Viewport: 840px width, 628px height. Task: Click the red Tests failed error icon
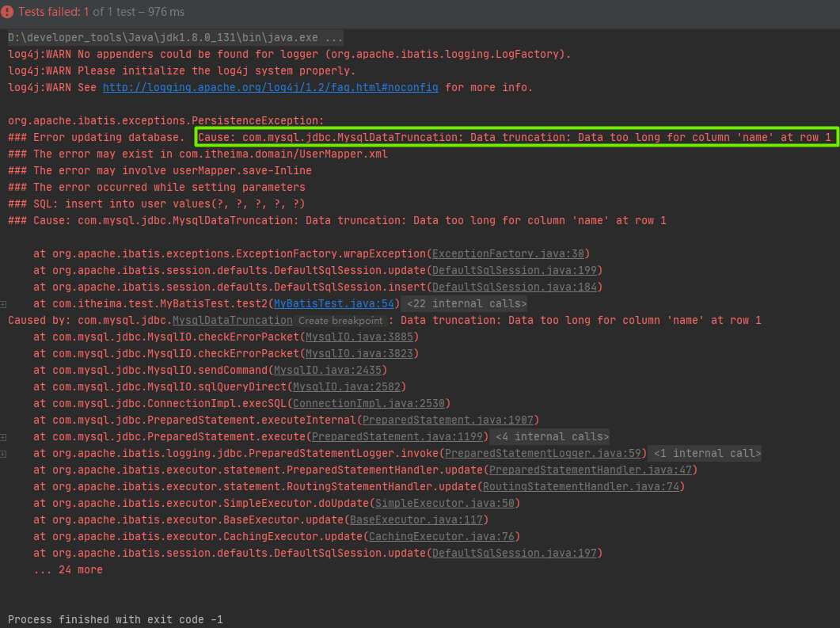[8, 12]
